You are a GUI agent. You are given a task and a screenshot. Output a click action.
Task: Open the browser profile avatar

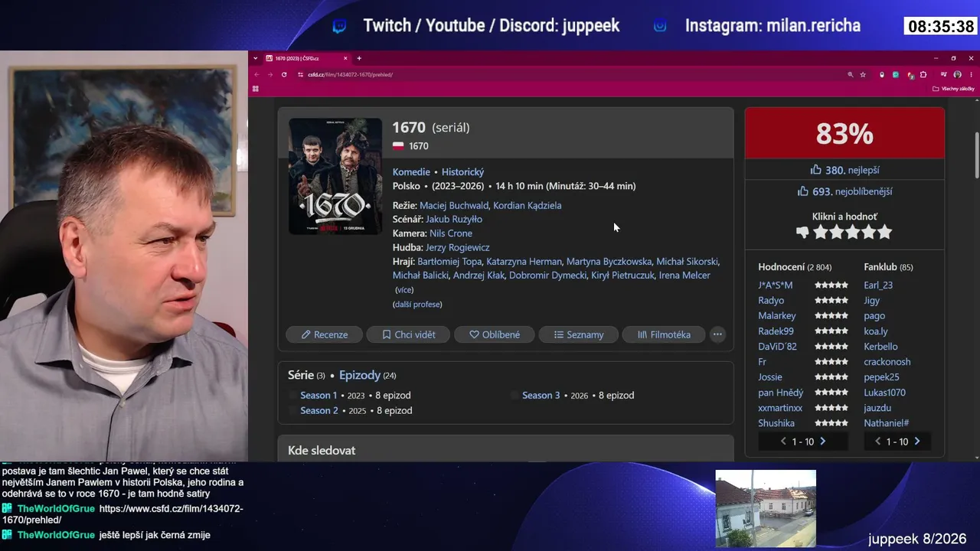[957, 74]
